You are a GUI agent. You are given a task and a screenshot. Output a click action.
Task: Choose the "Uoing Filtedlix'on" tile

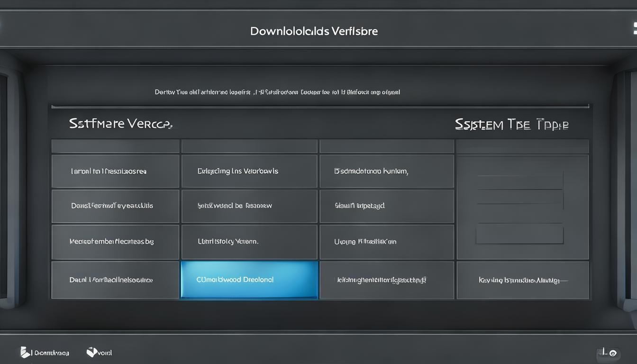tap(387, 242)
